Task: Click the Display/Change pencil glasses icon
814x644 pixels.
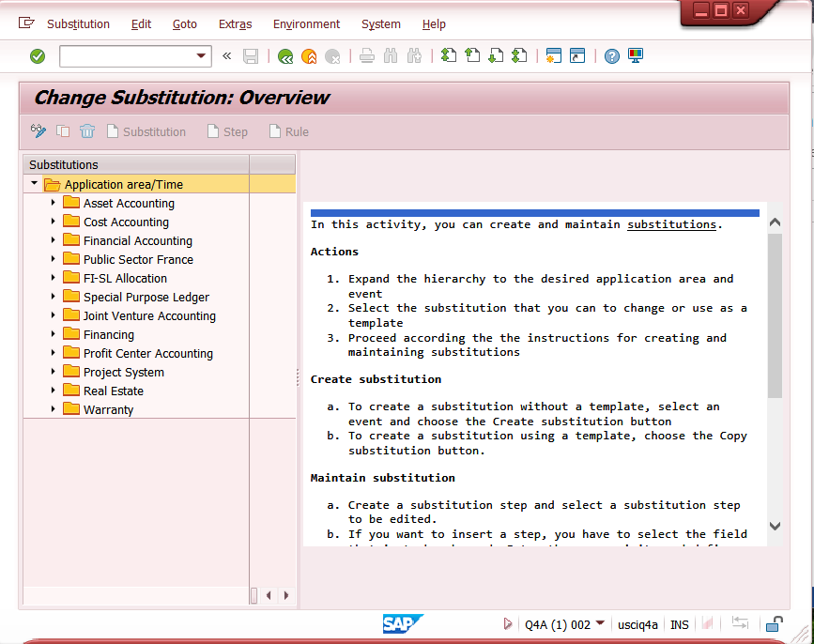Action: tap(38, 131)
